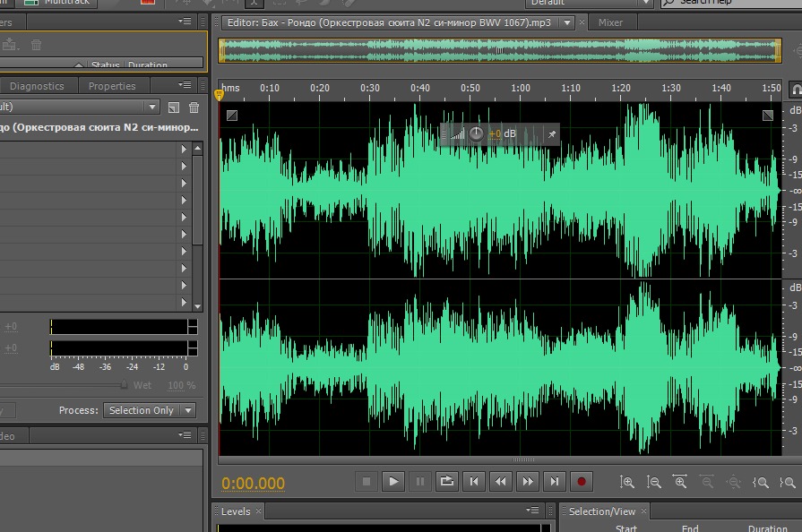Move playhead to previous marker
Image resolution: width=802 pixels, height=532 pixels.
pos(474,482)
